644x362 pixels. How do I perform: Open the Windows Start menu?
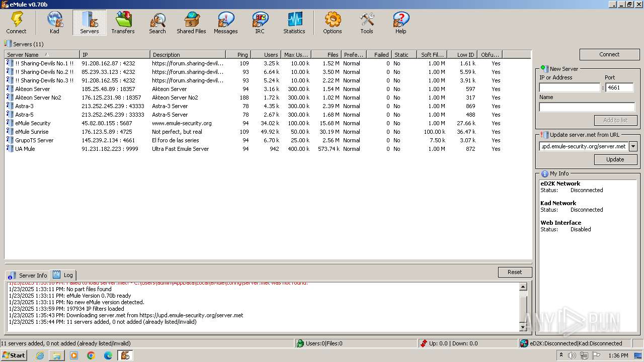(14, 355)
